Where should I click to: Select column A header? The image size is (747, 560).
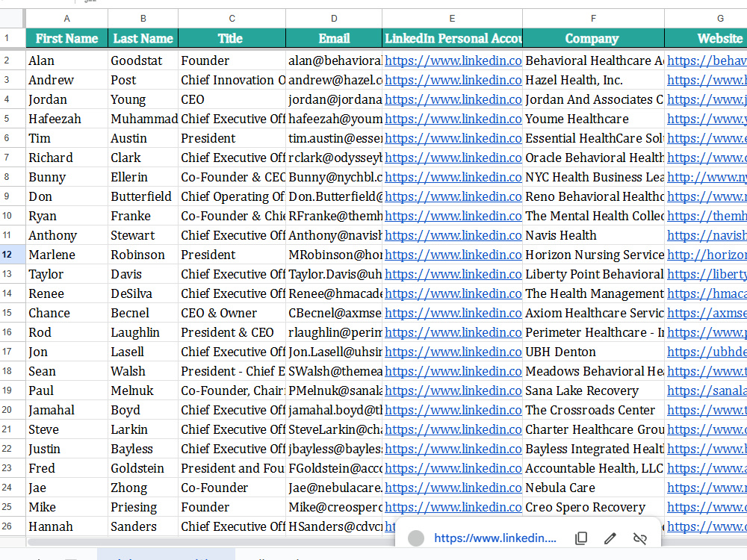66,19
